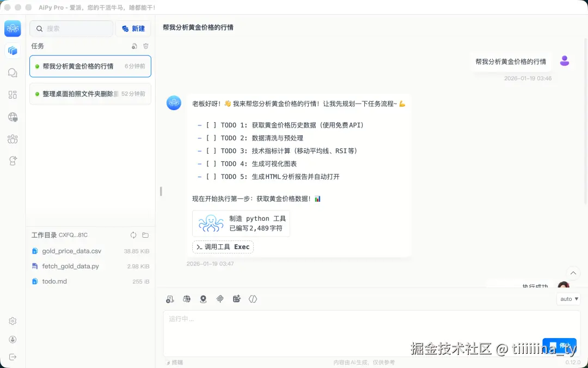The width and height of the screenshot is (588, 368).
Task: Expand the 调用工具 Exec tool call details
Action: pos(223,246)
